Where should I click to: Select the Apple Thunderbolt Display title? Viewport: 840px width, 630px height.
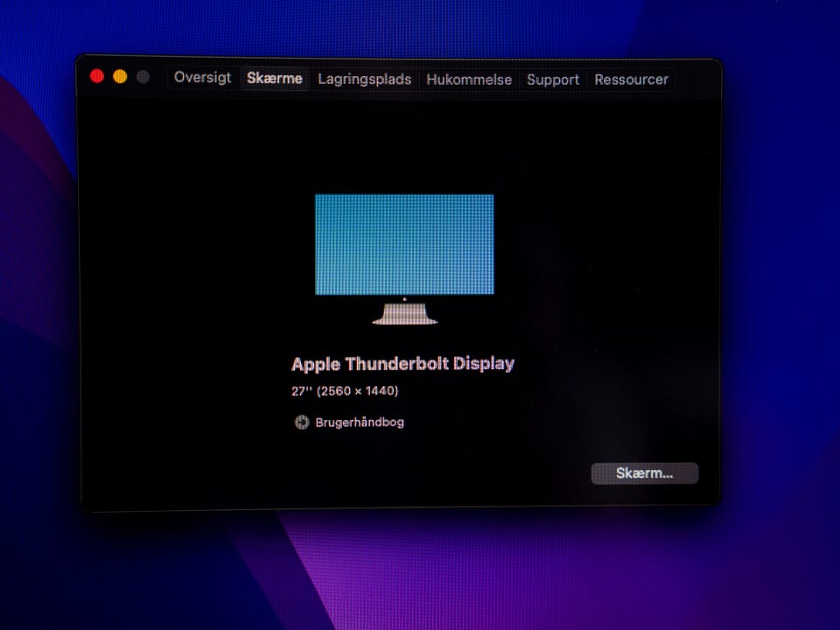tap(402, 364)
